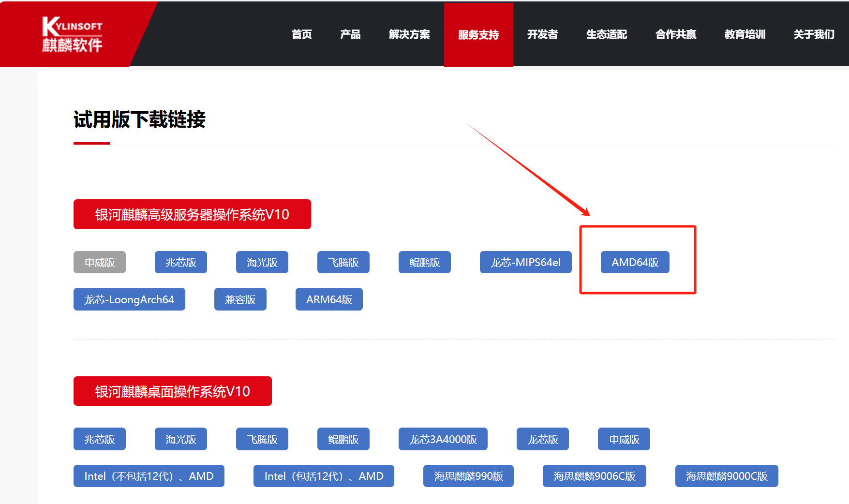Screen dimensions: 849x504
Task: Go to 合作共赢 in the navigation bar
Action: (x=676, y=34)
